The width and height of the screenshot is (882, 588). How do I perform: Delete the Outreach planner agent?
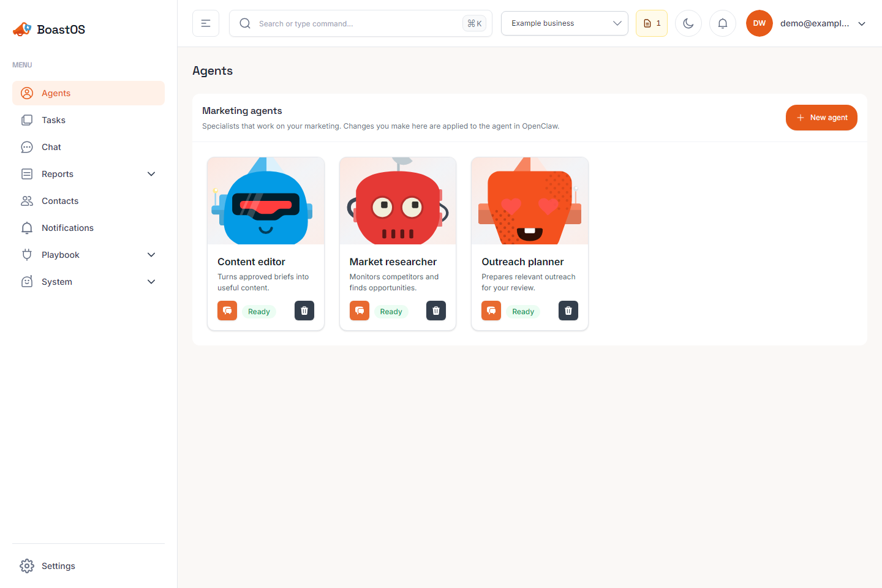point(568,311)
